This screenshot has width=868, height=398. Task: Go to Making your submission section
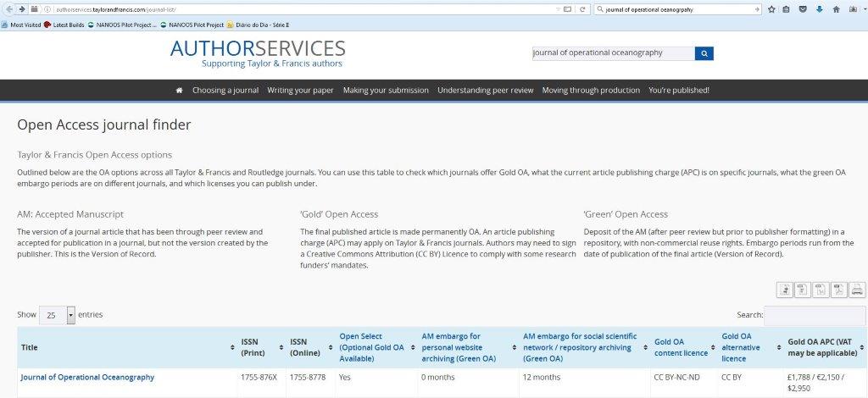point(386,91)
